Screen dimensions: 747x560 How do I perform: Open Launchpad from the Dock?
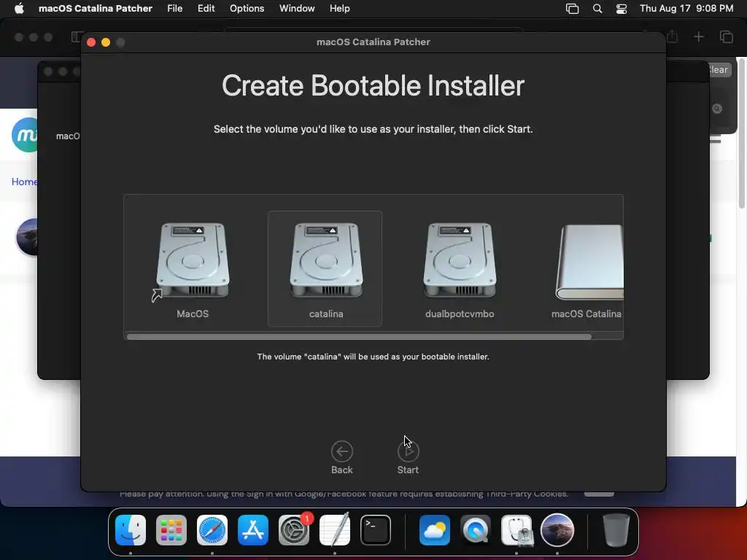point(171,530)
